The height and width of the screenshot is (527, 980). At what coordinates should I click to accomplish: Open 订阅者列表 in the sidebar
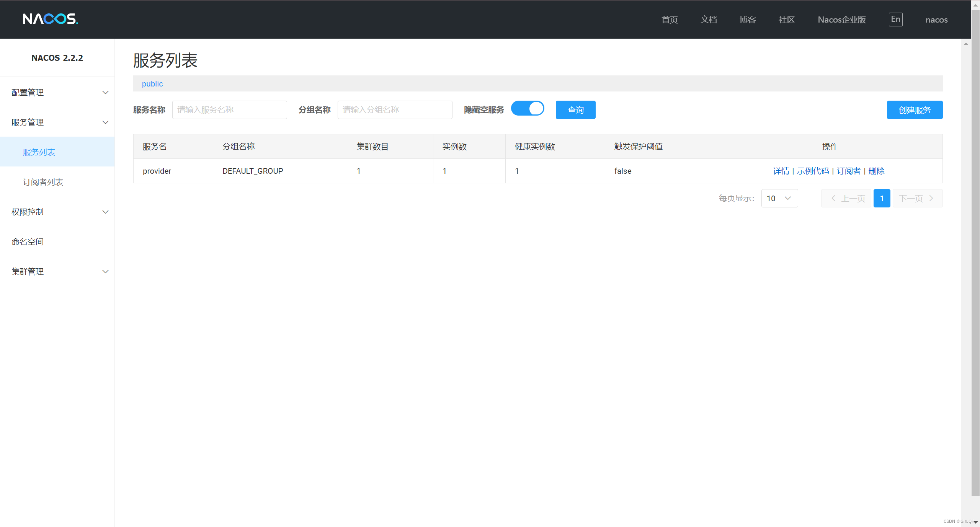[57, 182]
